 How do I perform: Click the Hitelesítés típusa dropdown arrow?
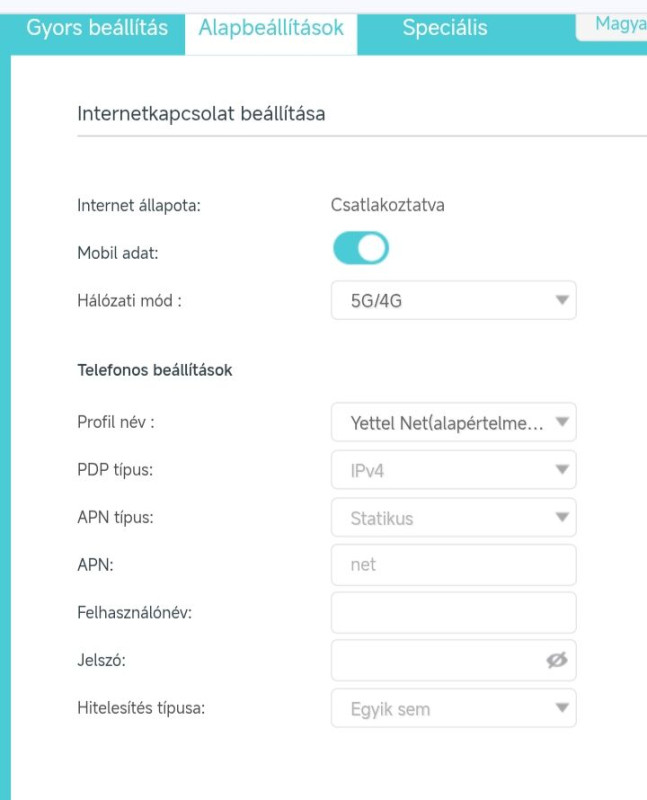563,709
